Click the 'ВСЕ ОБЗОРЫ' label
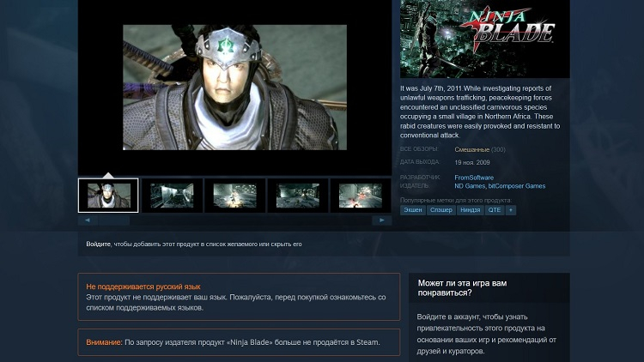Image resolution: width=644 pixels, height=362 pixels. pyautogui.click(x=419, y=149)
